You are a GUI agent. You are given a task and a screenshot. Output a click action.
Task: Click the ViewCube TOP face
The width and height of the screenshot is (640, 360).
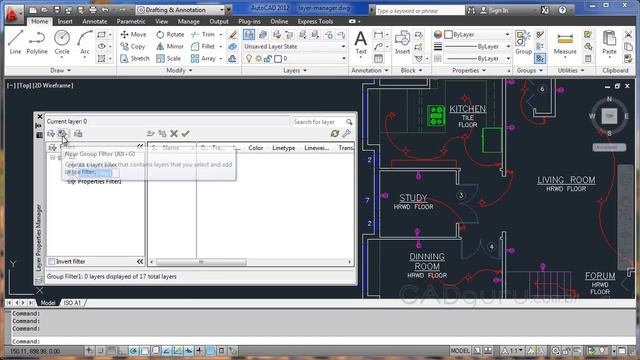pyautogui.click(x=609, y=116)
